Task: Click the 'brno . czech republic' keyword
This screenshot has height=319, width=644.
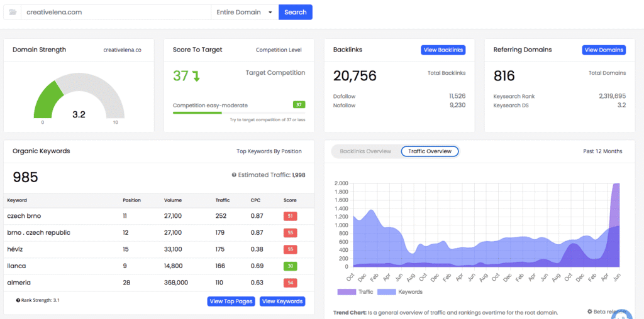Action: (x=38, y=232)
